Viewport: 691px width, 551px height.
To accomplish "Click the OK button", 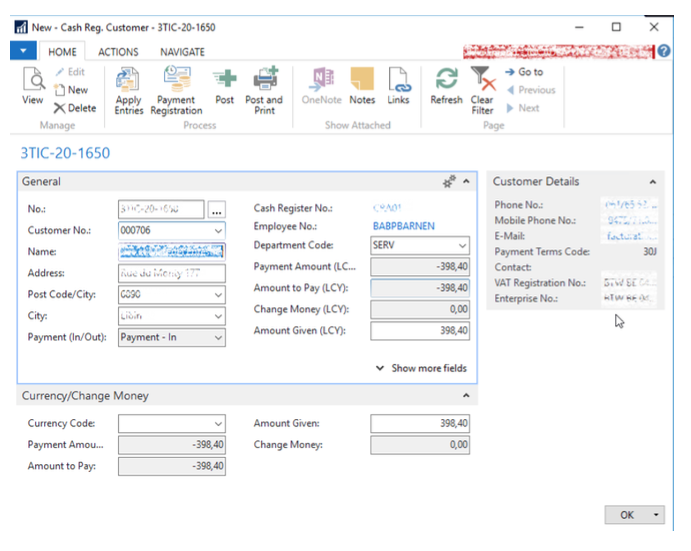I will point(627,515).
